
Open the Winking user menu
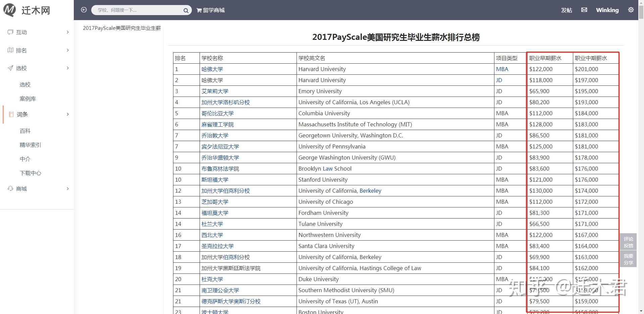(607, 10)
